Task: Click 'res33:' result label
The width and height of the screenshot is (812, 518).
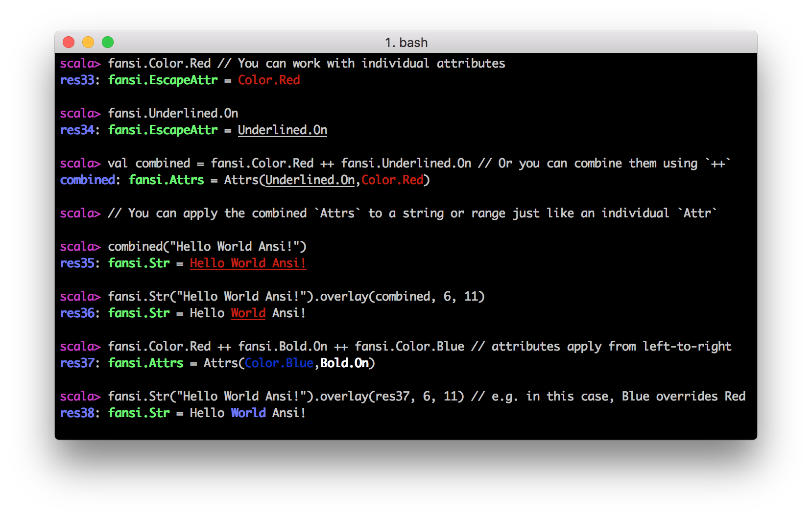Action: coord(80,80)
